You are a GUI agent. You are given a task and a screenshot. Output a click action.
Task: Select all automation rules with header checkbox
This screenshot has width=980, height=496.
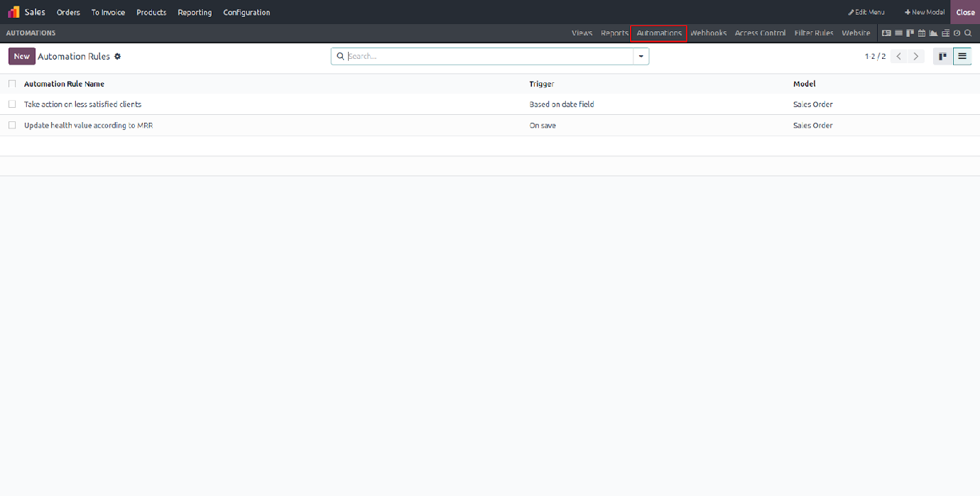12,84
